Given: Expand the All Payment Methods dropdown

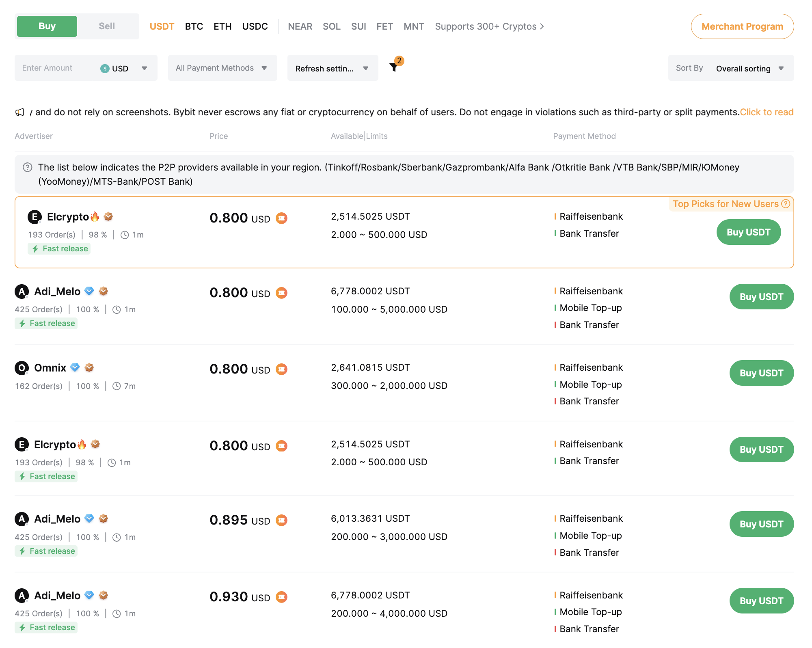Looking at the screenshot, I should click(222, 68).
